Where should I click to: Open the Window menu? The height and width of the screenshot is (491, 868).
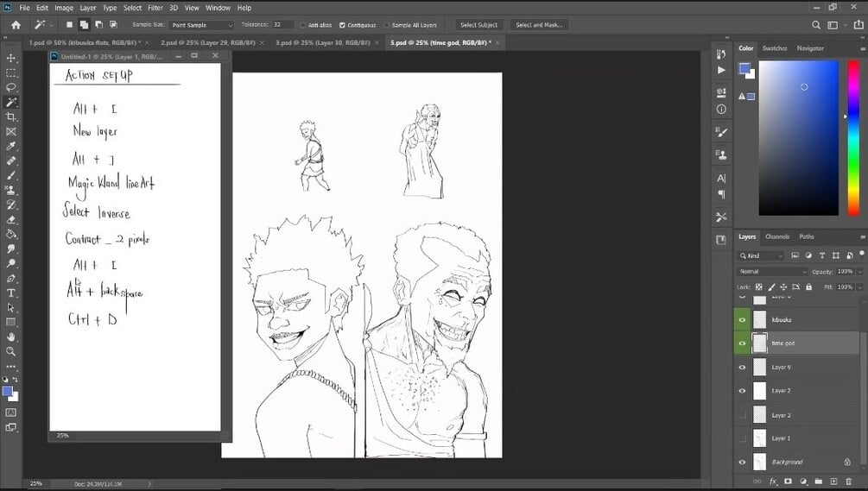pos(218,8)
